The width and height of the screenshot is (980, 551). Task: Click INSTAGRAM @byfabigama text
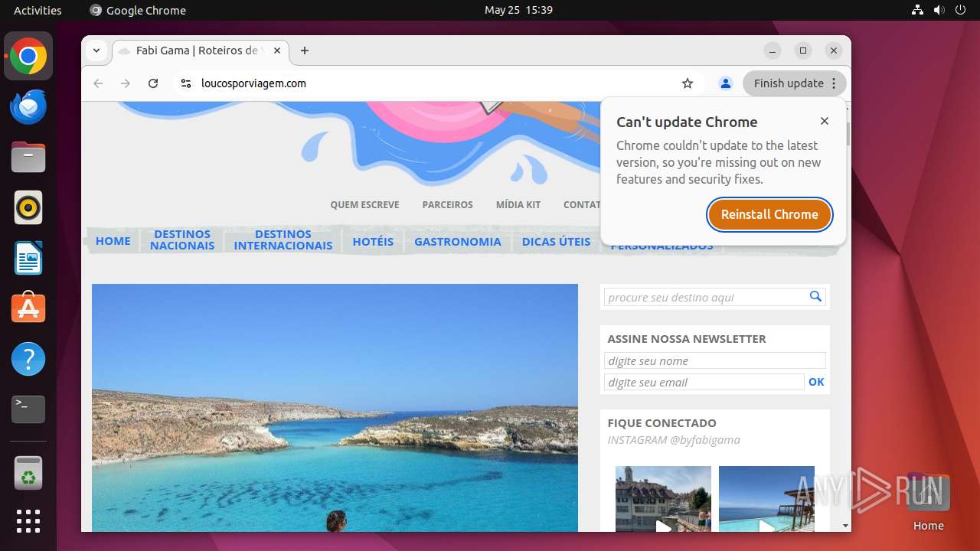point(674,440)
